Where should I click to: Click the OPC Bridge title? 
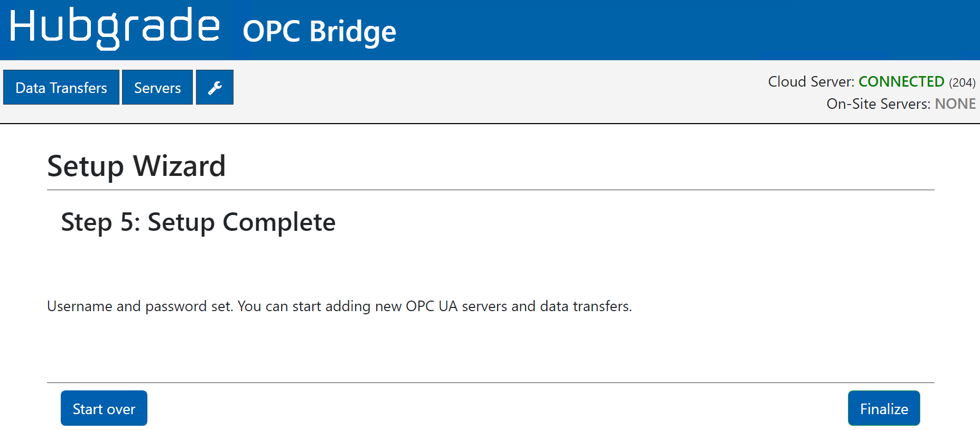[319, 32]
